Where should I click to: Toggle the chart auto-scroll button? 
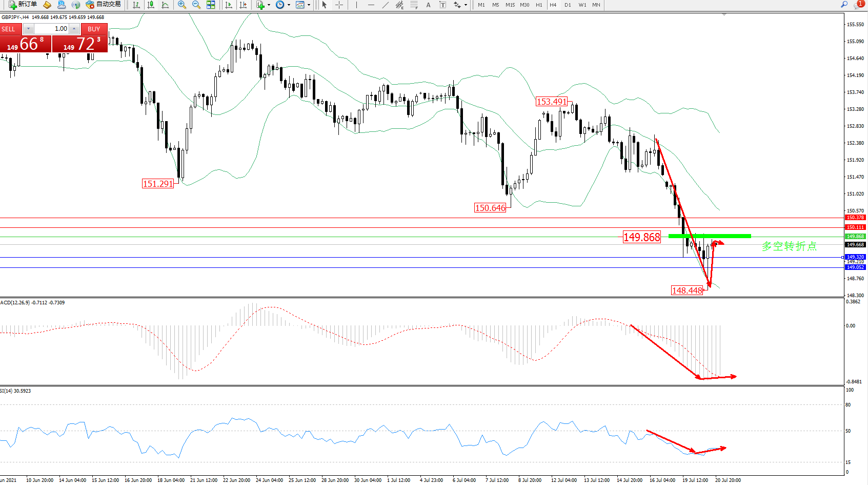point(229,5)
